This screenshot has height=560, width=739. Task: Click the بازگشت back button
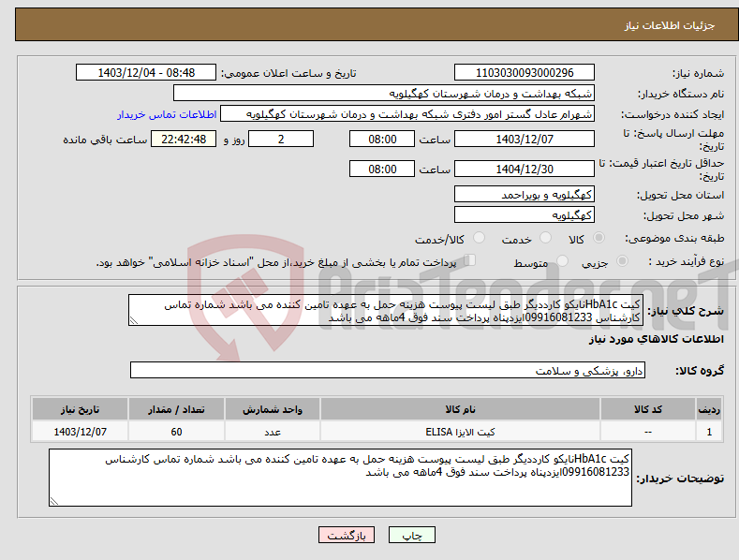347,535
